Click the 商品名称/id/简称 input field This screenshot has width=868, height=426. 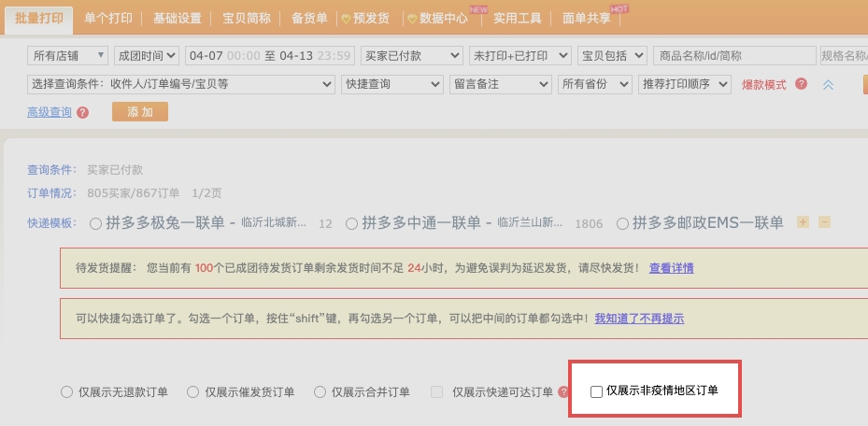(x=734, y=55)
